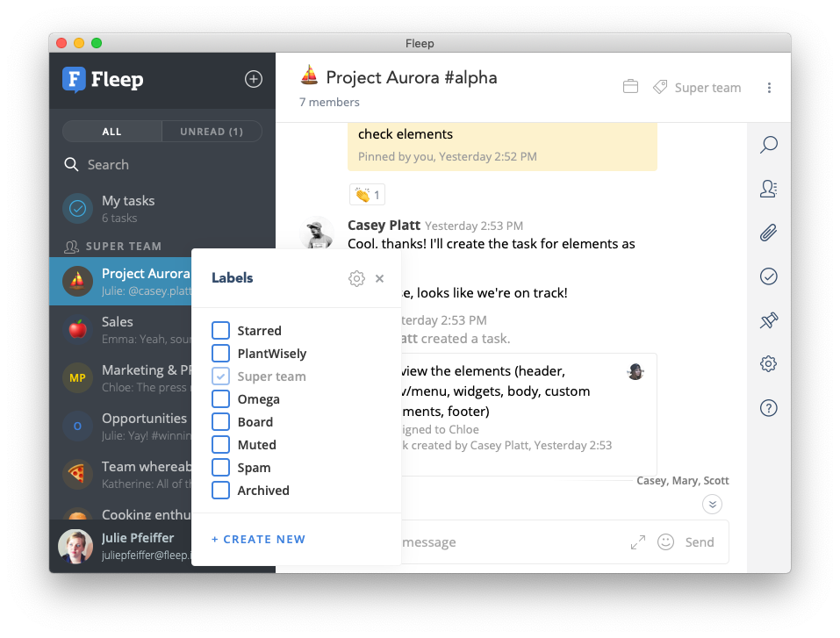840x638 pixels.
Task: Open the tasks checkmark icon in right rail
Action: click(769, 276)
